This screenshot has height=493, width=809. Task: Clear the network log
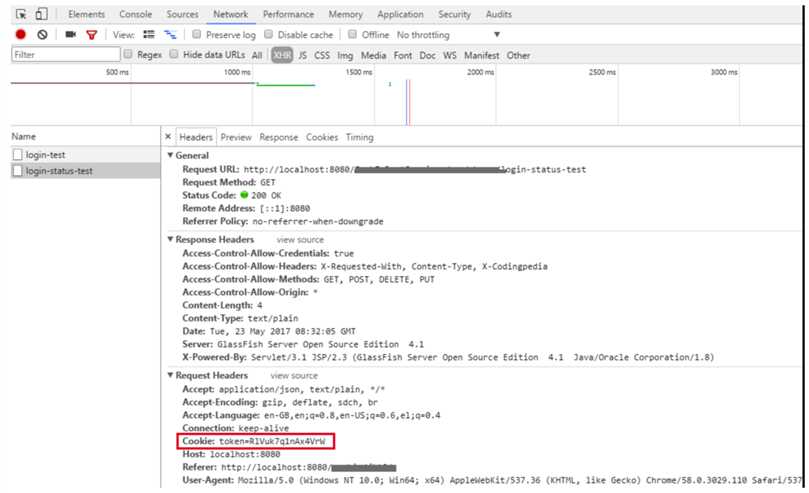click(x=43, y=35)
